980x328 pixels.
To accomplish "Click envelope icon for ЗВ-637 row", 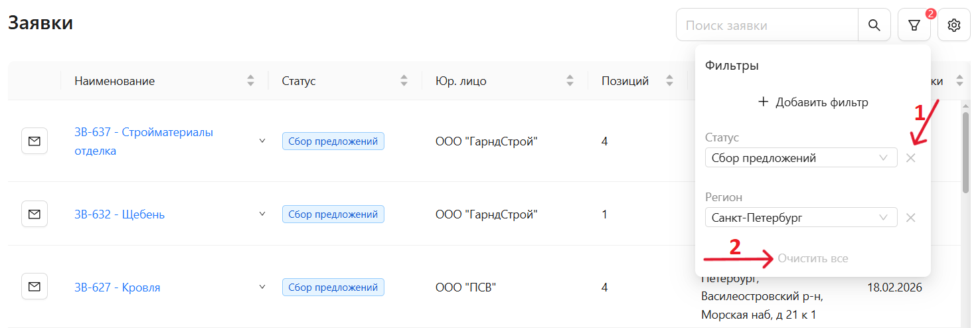I will pyautogui.click(x=35, y=141).
